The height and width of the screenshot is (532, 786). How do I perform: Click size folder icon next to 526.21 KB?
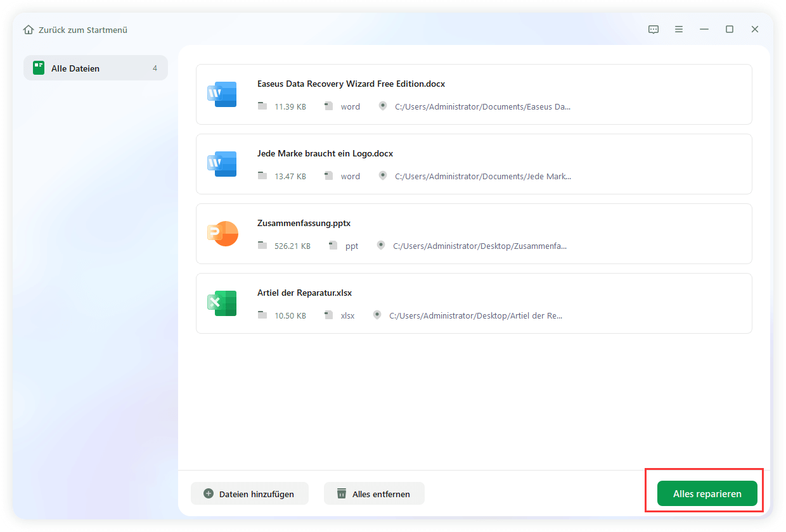262,246
